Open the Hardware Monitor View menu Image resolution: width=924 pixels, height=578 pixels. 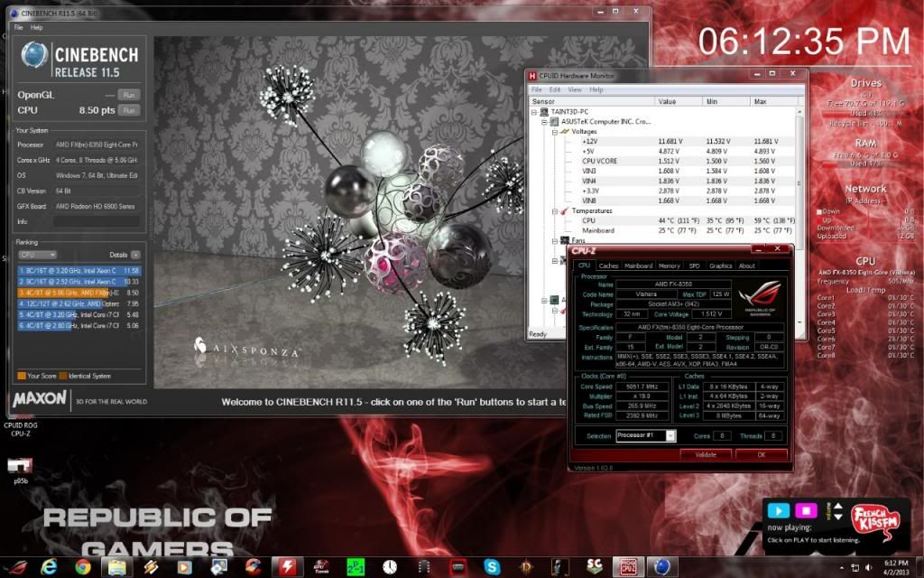576,89
